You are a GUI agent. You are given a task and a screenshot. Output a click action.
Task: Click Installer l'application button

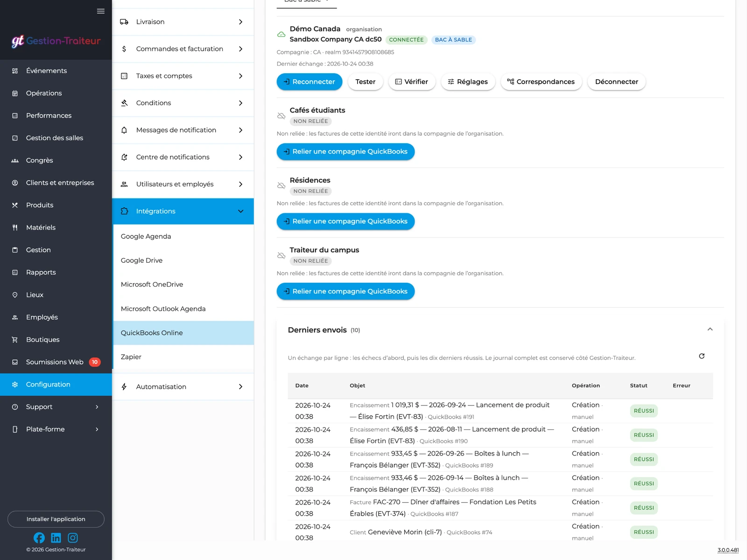pos(56,519)
